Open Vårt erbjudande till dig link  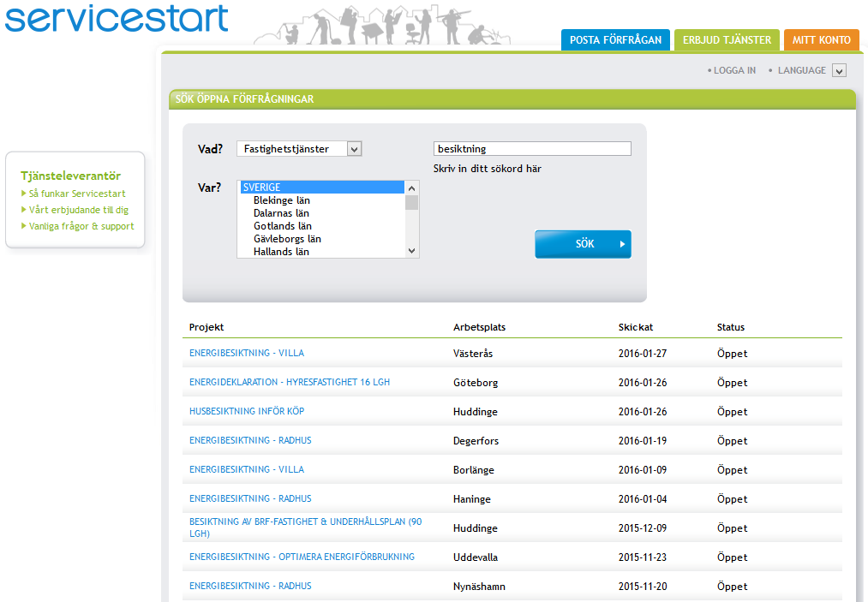coord(79,210)
